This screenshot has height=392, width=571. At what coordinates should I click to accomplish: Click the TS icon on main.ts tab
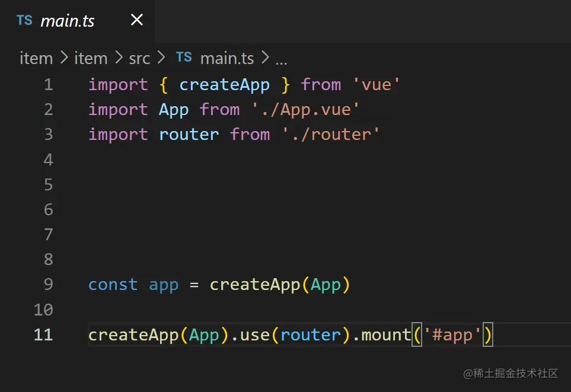click(x=24, y=20)
